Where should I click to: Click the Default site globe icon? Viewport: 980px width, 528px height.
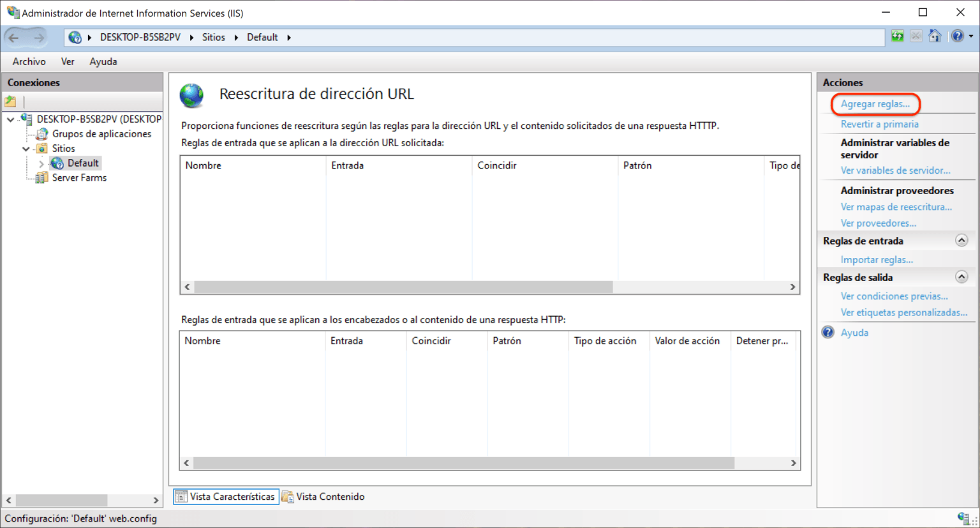tap(57, 163)
